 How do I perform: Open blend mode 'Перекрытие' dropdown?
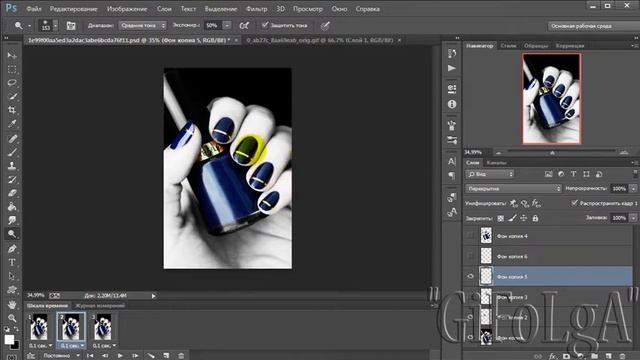pyautogui.click(x=513, y=189)
